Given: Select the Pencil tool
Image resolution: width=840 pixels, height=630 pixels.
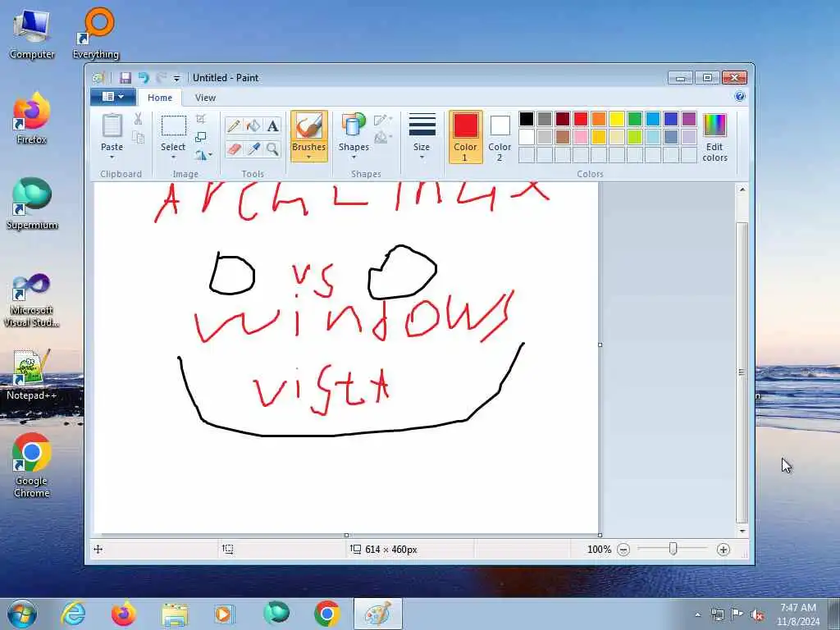Looking at the screenshot, I should [x=234, y=126].
